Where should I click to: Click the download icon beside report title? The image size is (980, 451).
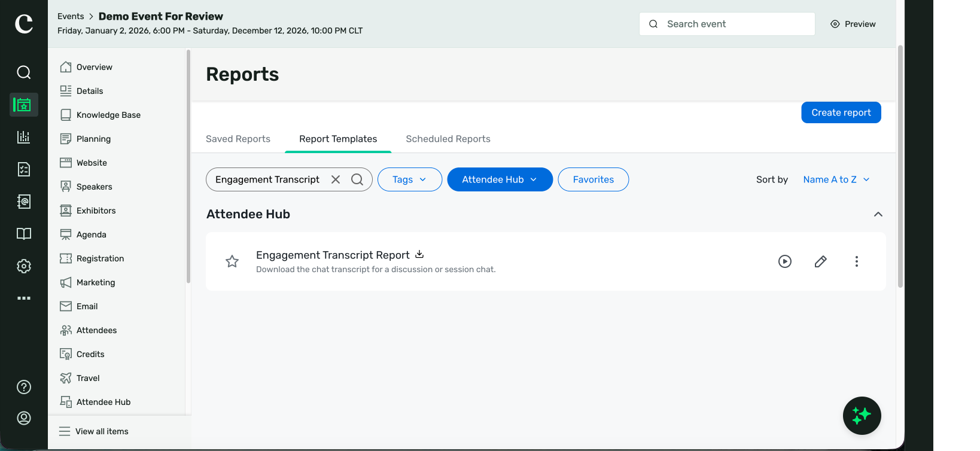tap(419, 254)
